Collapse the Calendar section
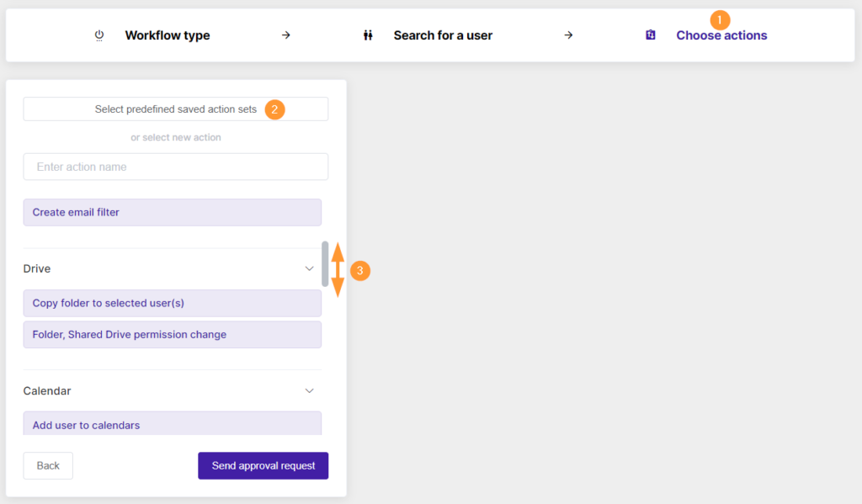Screen dimensions: 862x504 click(309, 390)
